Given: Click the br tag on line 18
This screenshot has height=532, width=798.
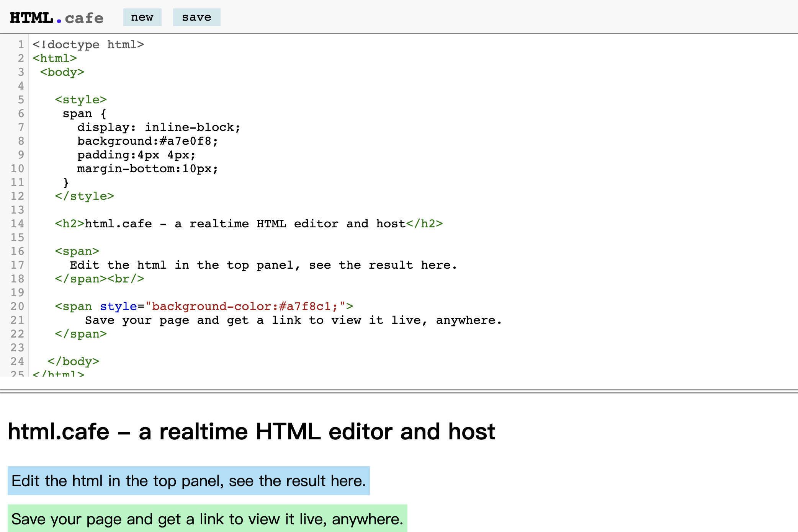Looking at the screenshot, I should click(x=126, y=279).
